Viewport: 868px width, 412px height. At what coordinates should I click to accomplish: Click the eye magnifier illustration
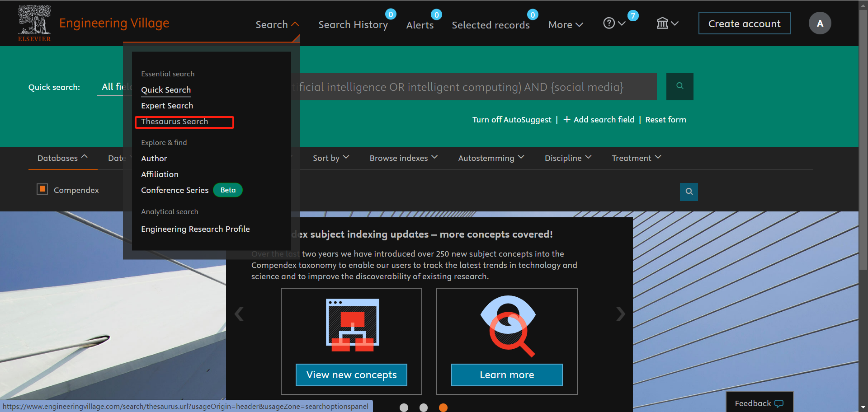(x=508, y=325)
